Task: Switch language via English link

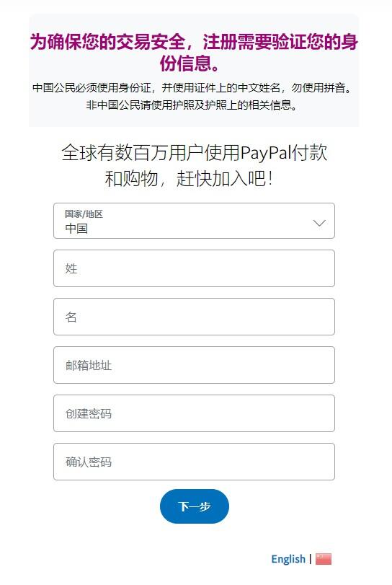Action: pyautogui.click(x=288, y=559)
